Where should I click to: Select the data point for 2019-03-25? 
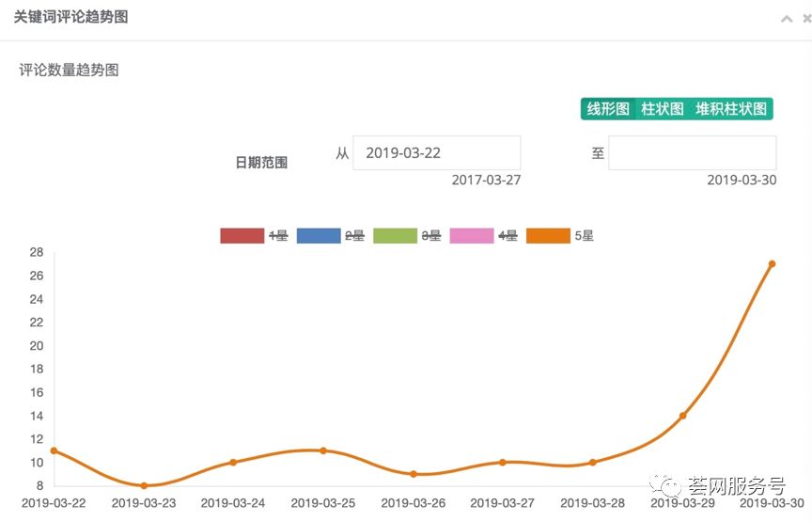[323, 450]
